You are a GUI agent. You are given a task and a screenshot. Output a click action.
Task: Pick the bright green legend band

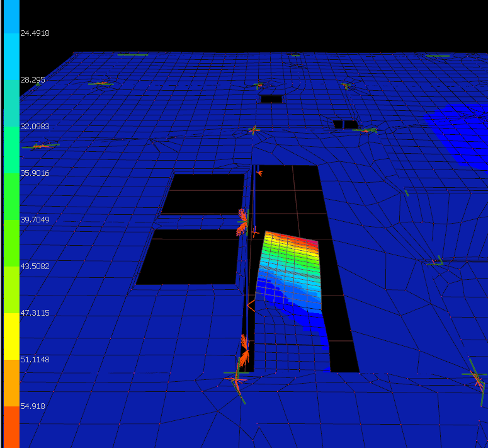pyautogui.click(x=11, y=197)
